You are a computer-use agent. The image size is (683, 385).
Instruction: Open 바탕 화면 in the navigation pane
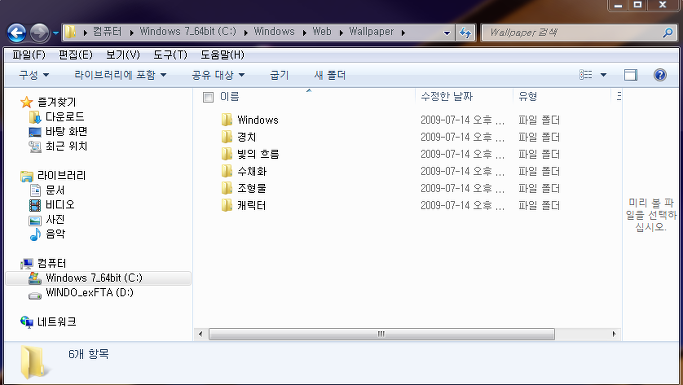pos(58,132)
